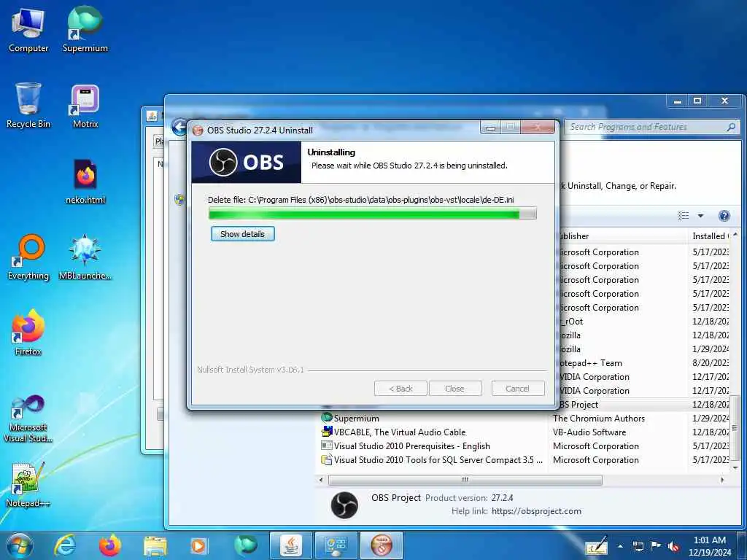
Task: Select the Recycle Bin icon
Action: [x=28, y=105]
